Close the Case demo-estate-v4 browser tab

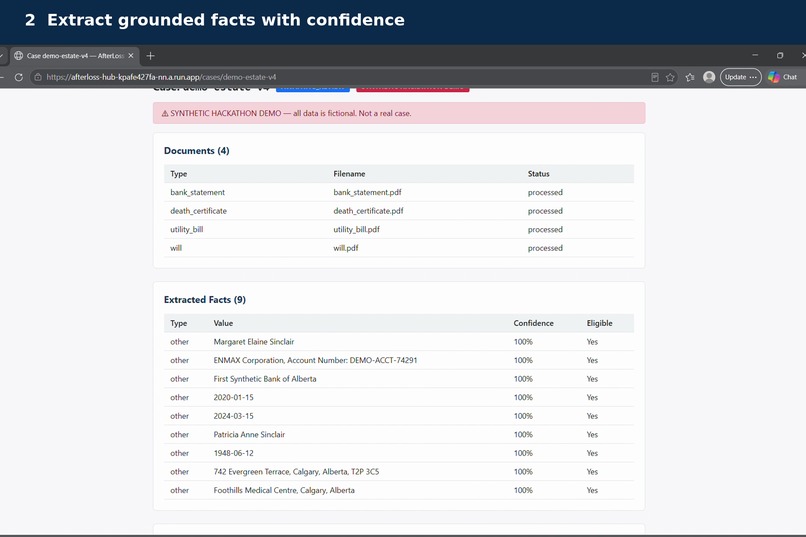pyautogui.click(x=131, y=55)
